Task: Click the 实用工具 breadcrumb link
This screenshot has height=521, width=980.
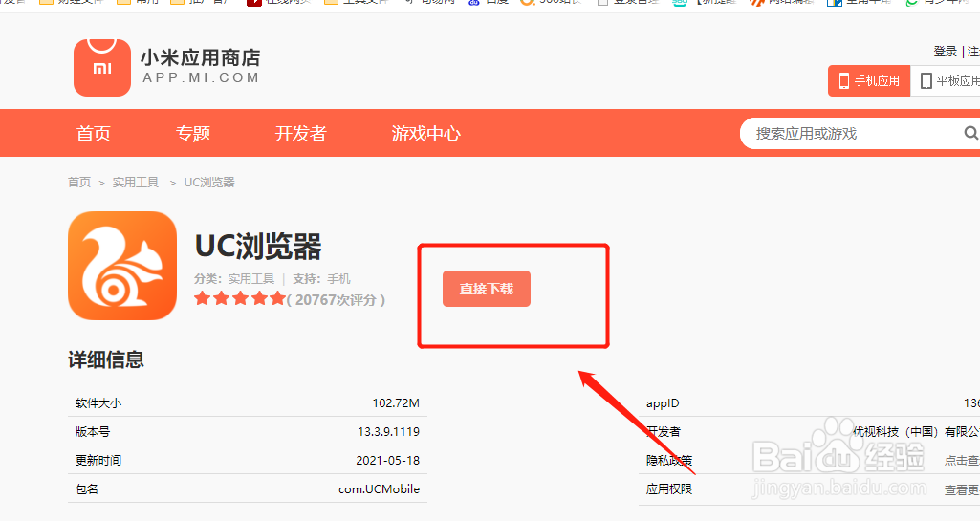Action: pos(136,183)
